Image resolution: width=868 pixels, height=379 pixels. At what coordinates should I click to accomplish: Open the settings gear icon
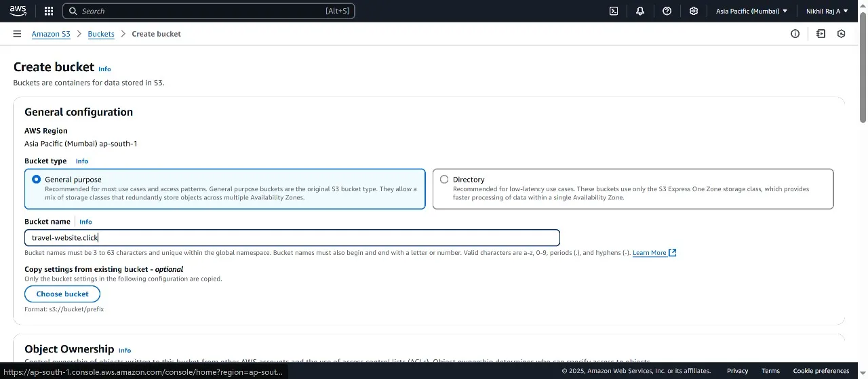pyautogui.click(x=694, y=11)
